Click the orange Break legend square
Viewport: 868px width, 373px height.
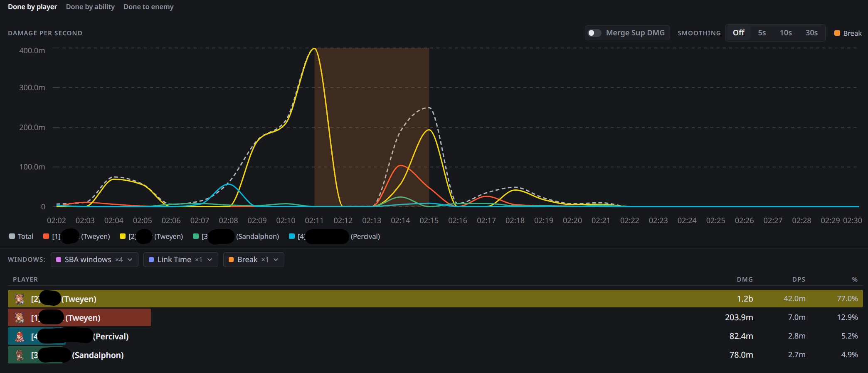(837, 33)
